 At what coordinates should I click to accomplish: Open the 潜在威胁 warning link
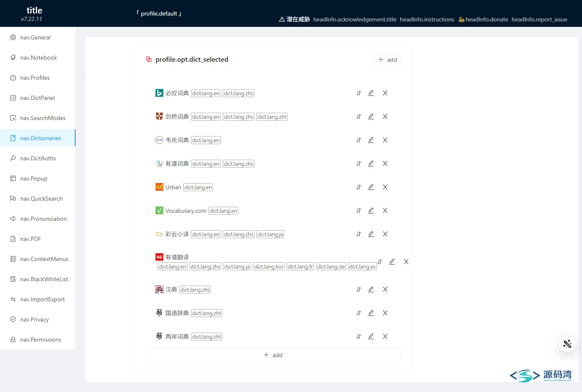294,19
